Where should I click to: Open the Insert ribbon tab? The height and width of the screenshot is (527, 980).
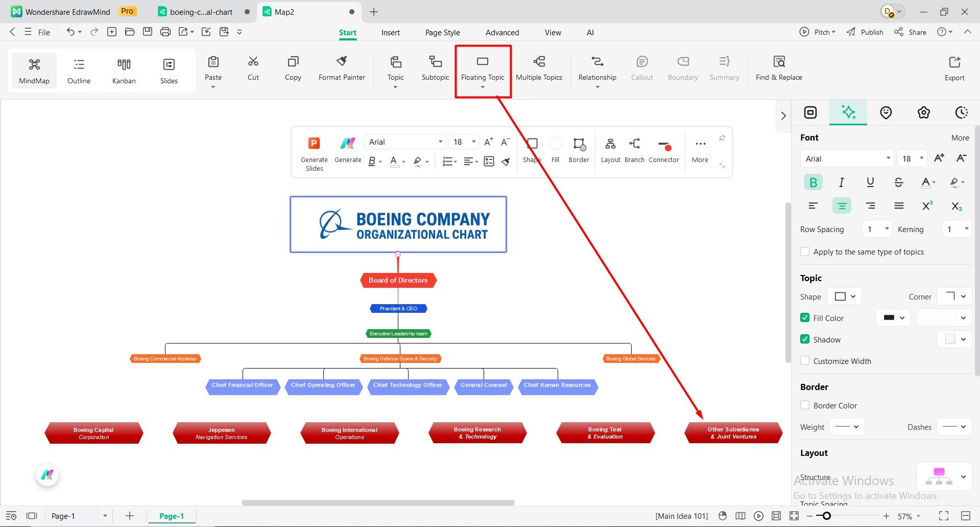391,32
